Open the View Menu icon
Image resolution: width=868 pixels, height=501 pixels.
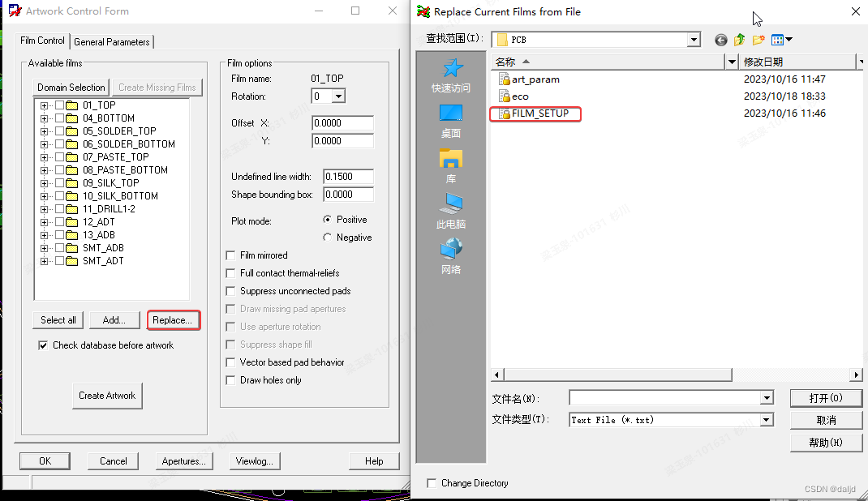pyautogui.click(x=782, y=40)
